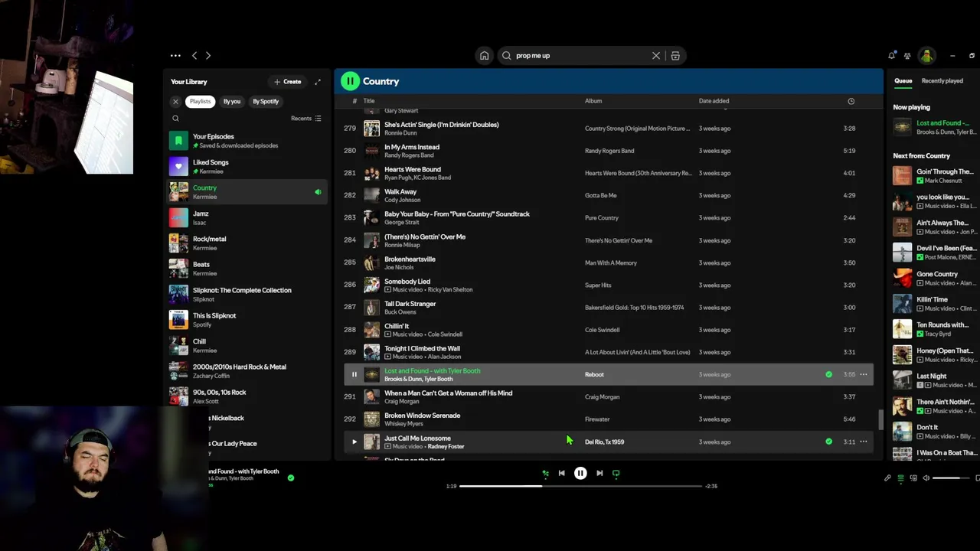Adjust the volume slider
Screen dimensions: 980x551
click(951, 478)
